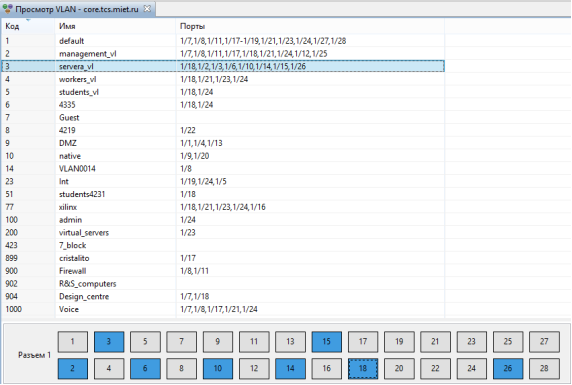Click port 8 button
Screen dimensions: 572x385
click(x=181, y=369)
